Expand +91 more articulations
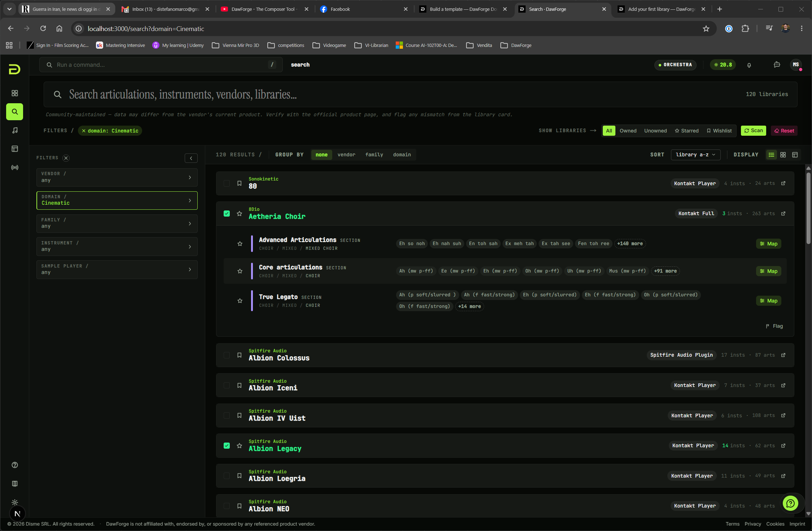The height and width of the screenshot is (531, 812). 665,271
